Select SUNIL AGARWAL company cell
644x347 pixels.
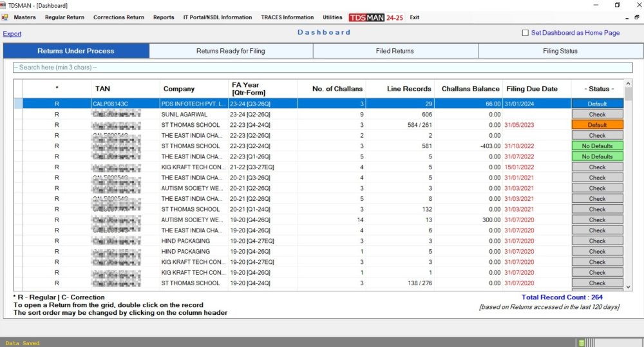coord(194,115)
